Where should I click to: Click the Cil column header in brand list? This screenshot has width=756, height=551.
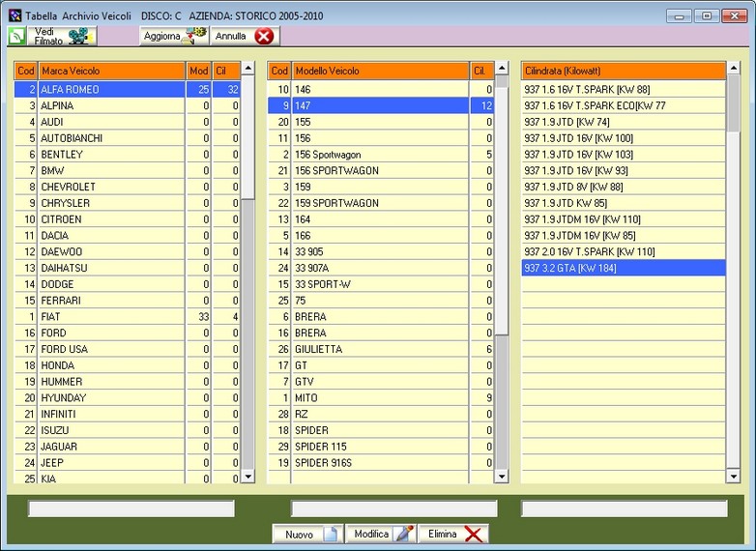click(226, 71)
